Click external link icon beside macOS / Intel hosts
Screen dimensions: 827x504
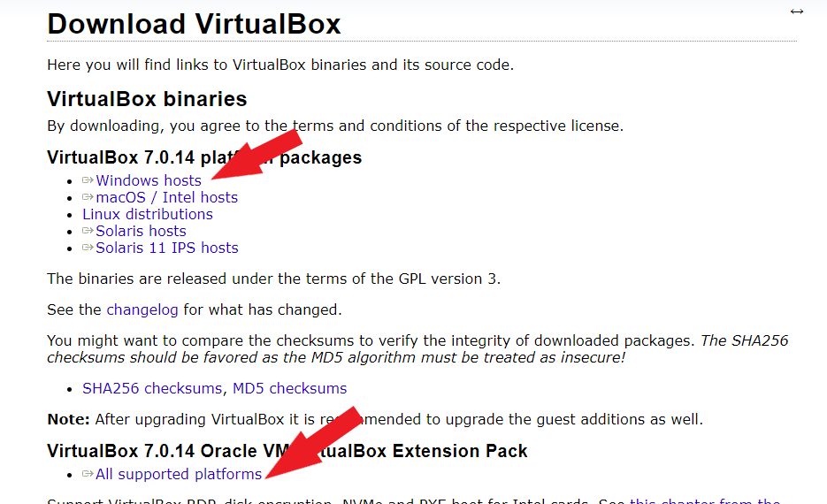coord(88,197)
